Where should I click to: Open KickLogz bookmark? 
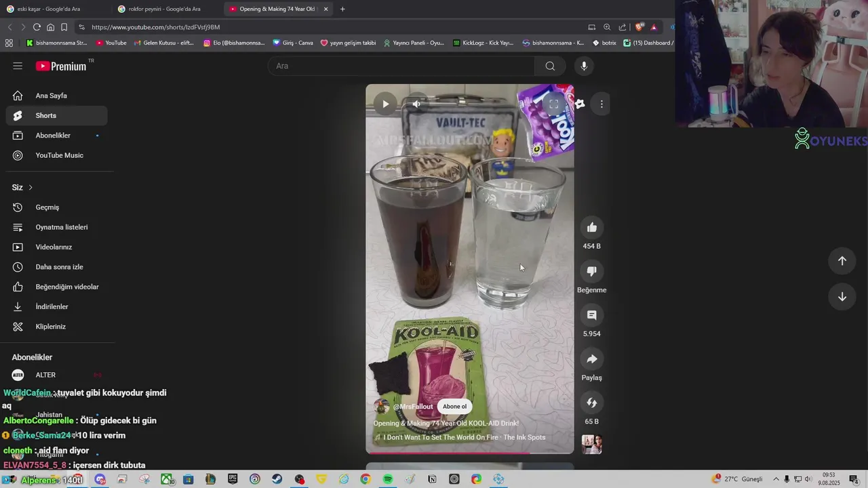(x=483, y=43)
